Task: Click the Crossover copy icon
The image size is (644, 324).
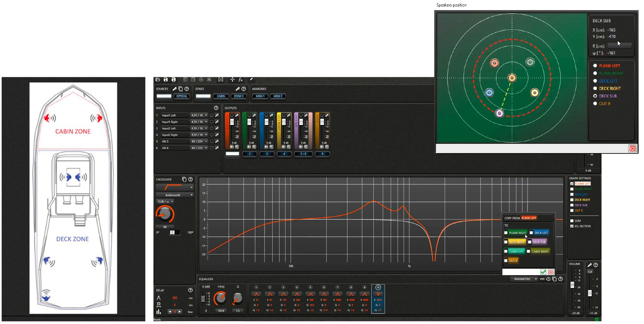Action: pos(184,179)
